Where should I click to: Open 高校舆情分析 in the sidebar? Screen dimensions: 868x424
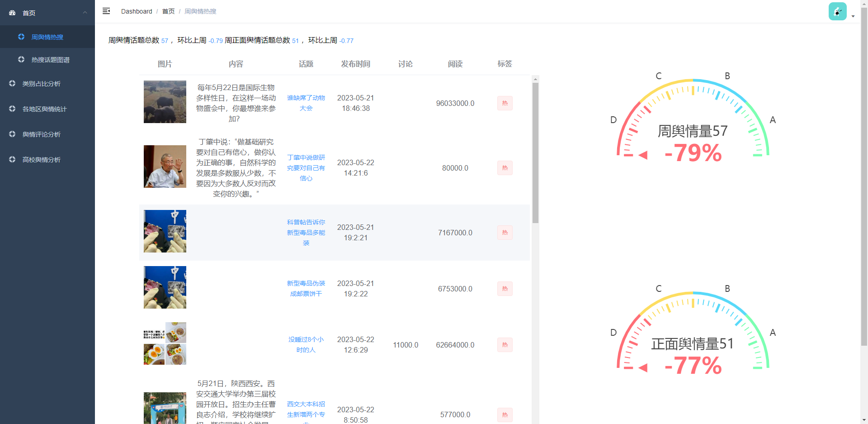click(x=47, y=159)
